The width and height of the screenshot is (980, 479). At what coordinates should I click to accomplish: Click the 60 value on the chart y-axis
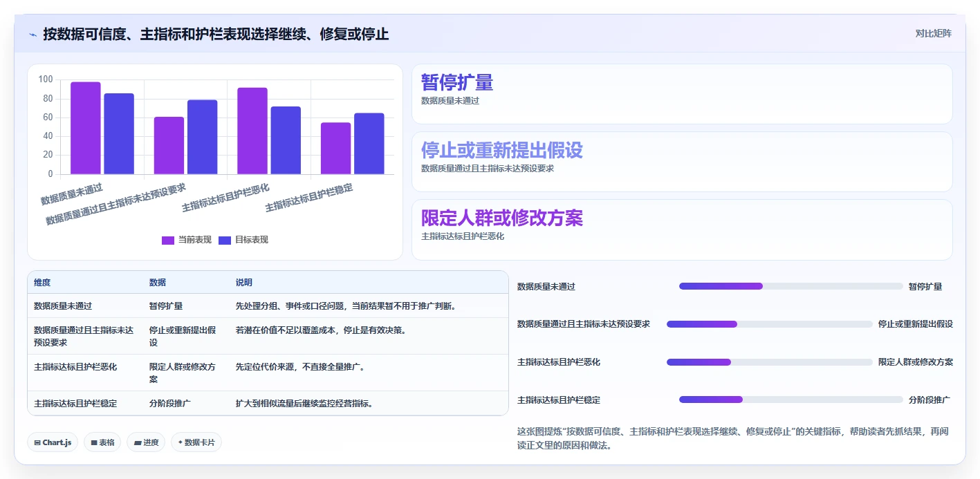click(x=48, y=118)
